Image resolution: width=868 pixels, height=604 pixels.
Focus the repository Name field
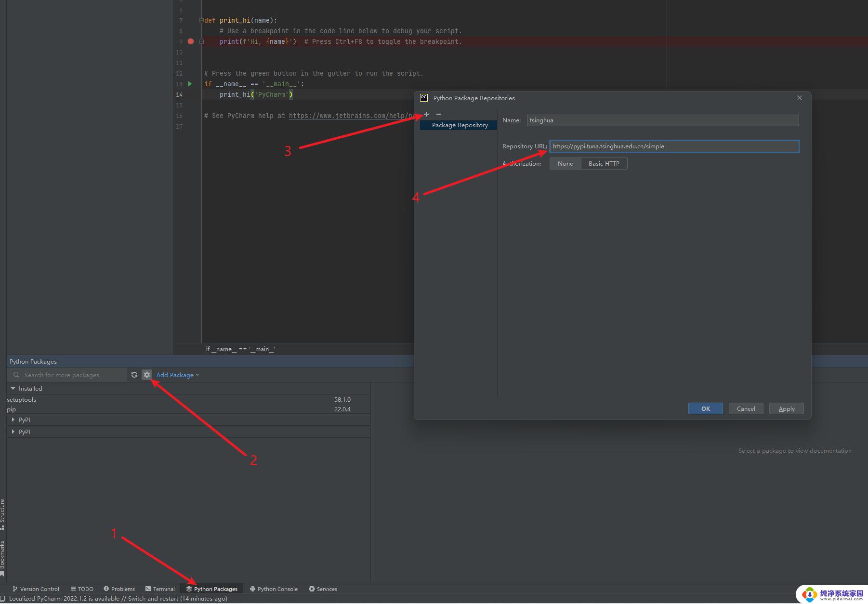663,120
